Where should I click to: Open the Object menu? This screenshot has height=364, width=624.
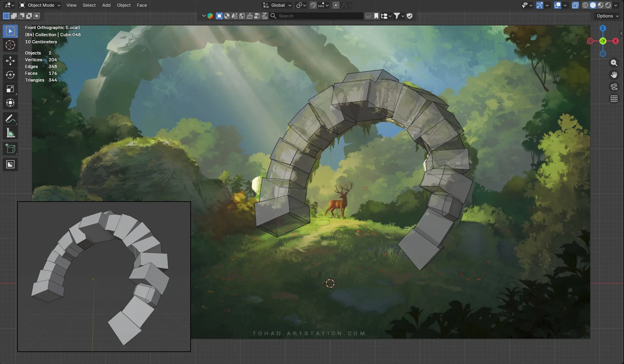(x=124, y=5)
